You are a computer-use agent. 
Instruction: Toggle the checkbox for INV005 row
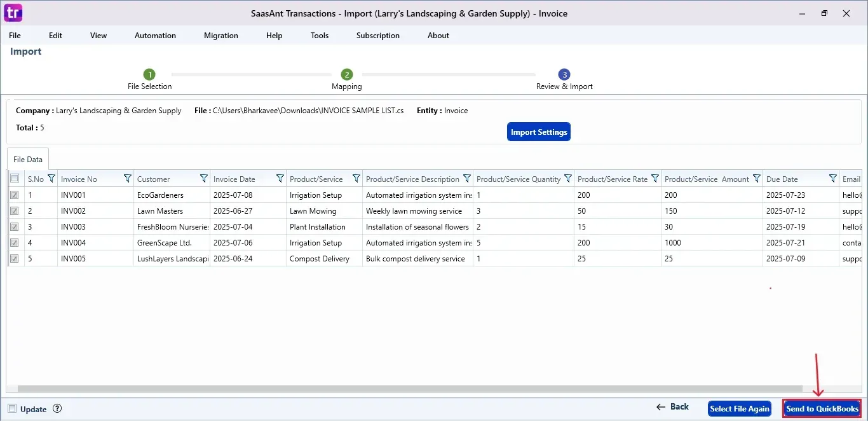point(15,259)
